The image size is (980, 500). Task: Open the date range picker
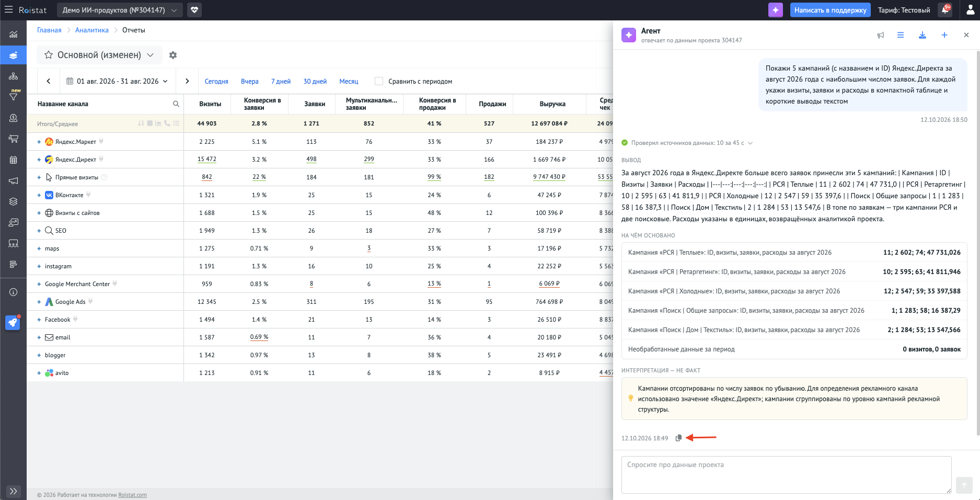[x=117, y=81]
